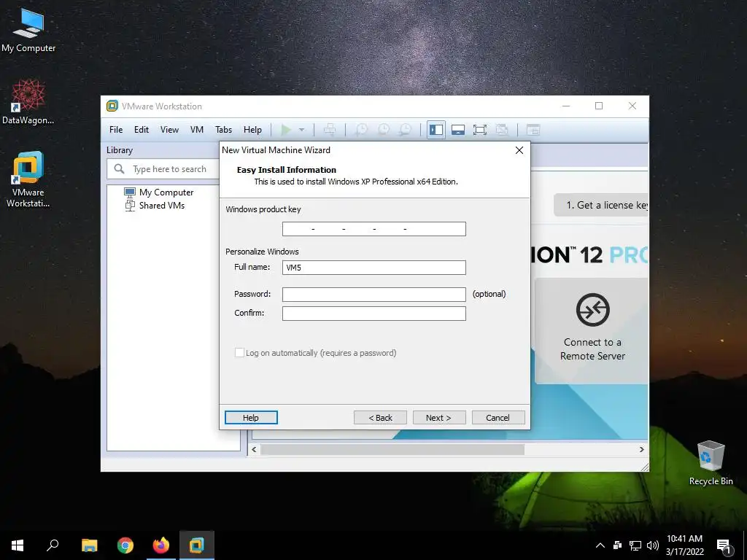Image resolution: width=747 pixels, height=560 pixels.
Task: Open Firefox from taskbar
Action: point(161,545)
